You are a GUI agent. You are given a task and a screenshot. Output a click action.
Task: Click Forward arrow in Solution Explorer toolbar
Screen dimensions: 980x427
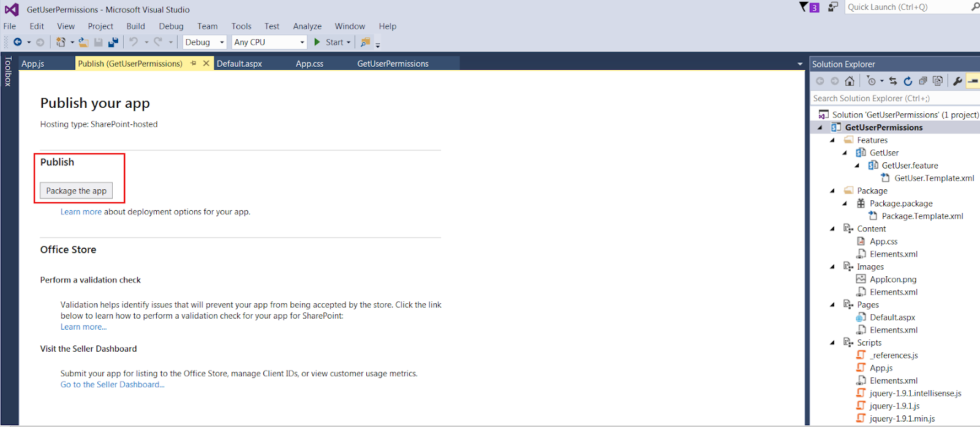pyautogui.click(x=835, y=81)
